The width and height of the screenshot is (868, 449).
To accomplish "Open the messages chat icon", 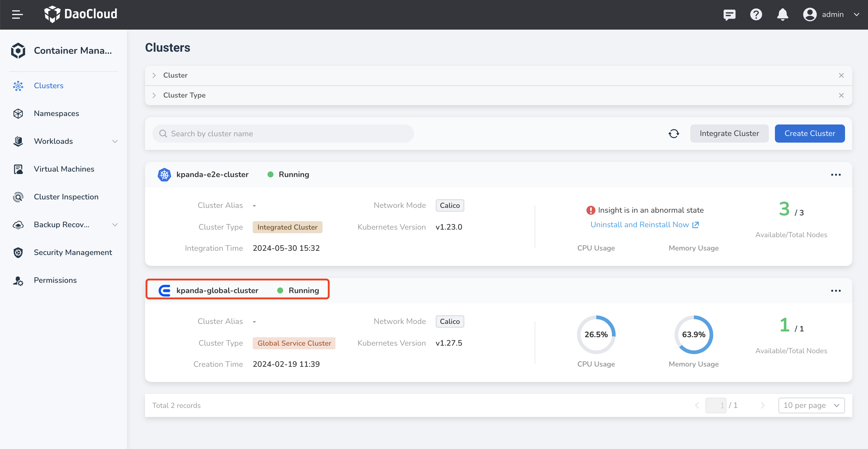I will pos(729,15).
